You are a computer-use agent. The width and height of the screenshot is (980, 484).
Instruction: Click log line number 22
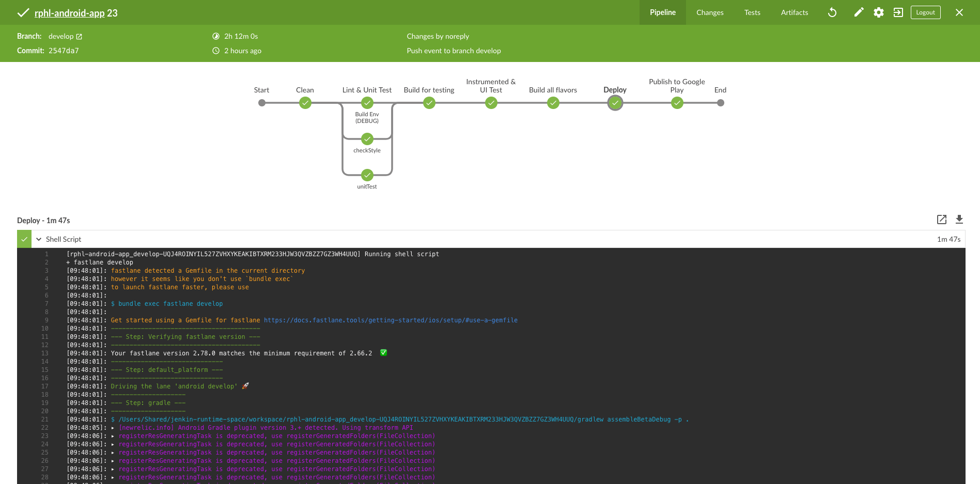tap(45, 428)
